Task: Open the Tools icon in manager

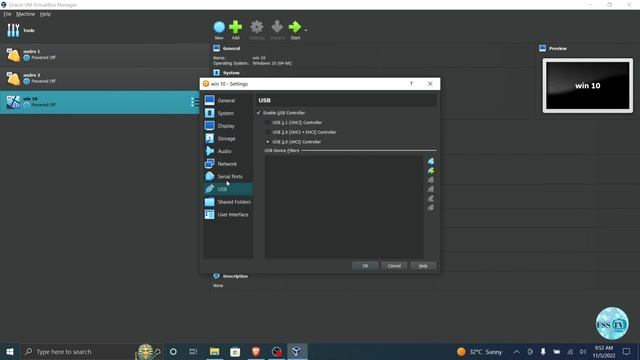Action: 13,30
